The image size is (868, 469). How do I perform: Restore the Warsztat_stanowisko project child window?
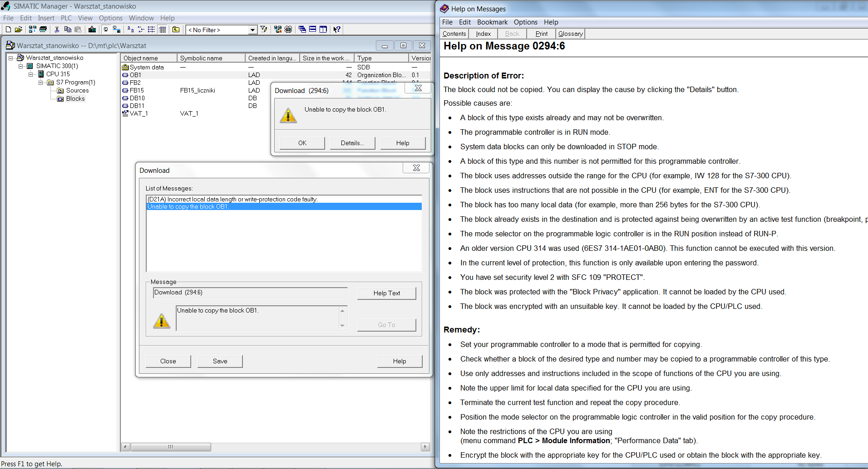click(403, 45)
